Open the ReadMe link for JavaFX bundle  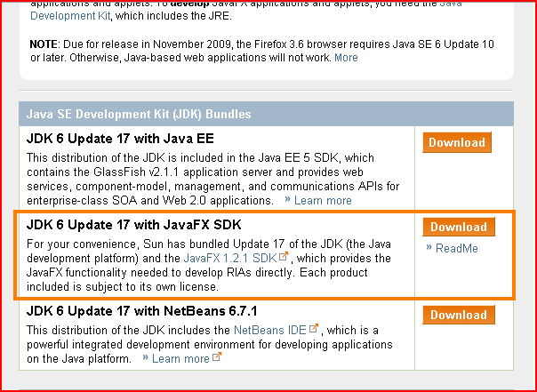(x=457, y=249)
